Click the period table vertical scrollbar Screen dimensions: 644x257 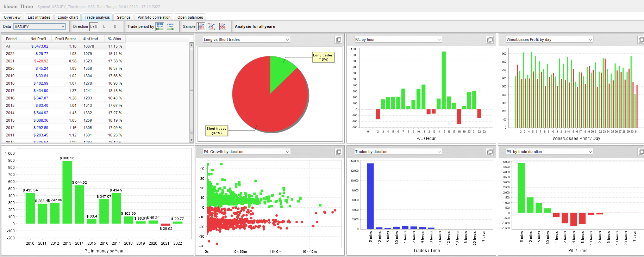pos(192,91)
